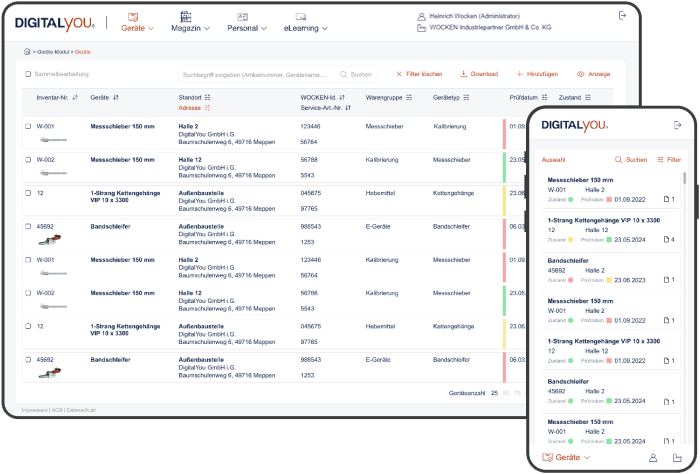
Task: Click the home icon in breadcrumb
Action: [x=28, y=51]
